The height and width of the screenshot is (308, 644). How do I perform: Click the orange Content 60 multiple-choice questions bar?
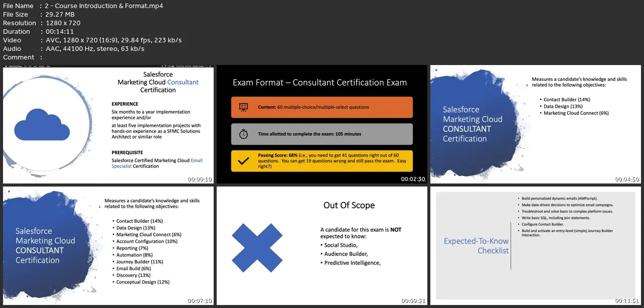click(x=322, y=107)
